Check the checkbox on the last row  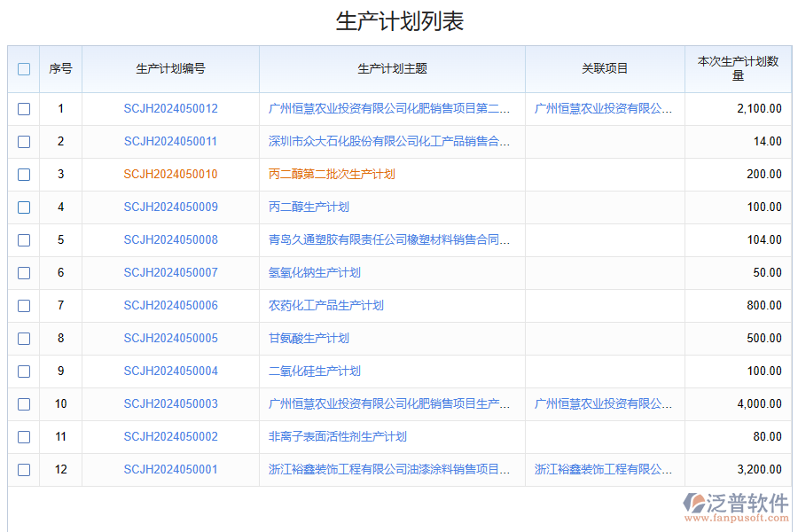(23, 469)
